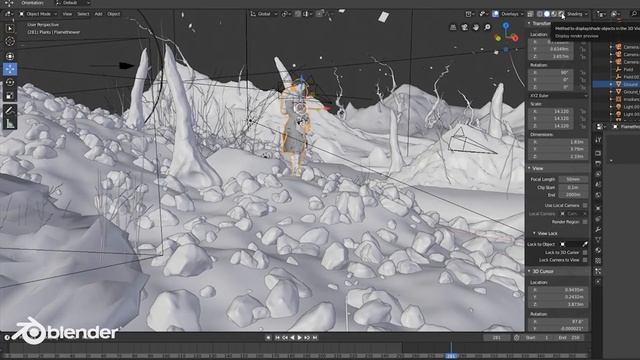Click the red X axis gizmo handle
640x360 pixels.
pos(515,38)
